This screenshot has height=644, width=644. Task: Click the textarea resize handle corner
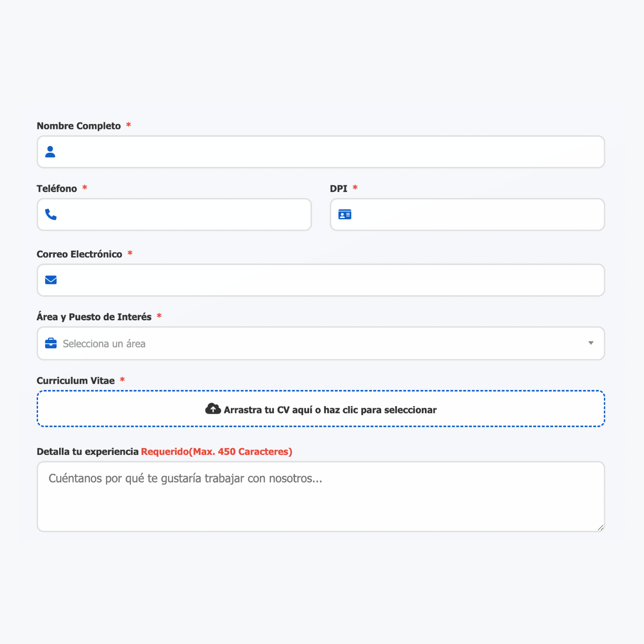(x=600, y=527)
